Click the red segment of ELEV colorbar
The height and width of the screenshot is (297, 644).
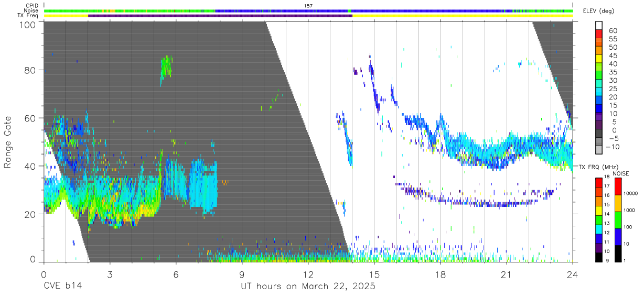coord(599,34)
